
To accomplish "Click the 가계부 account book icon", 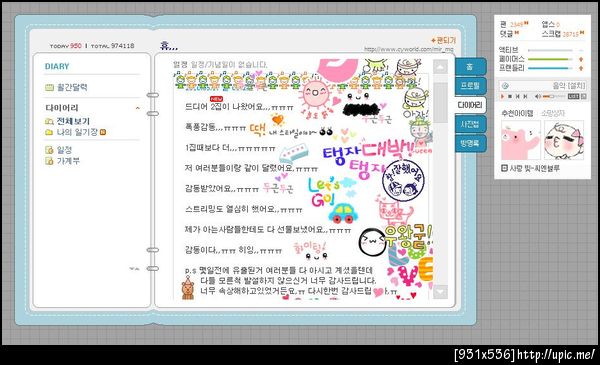I will (49, 161).
